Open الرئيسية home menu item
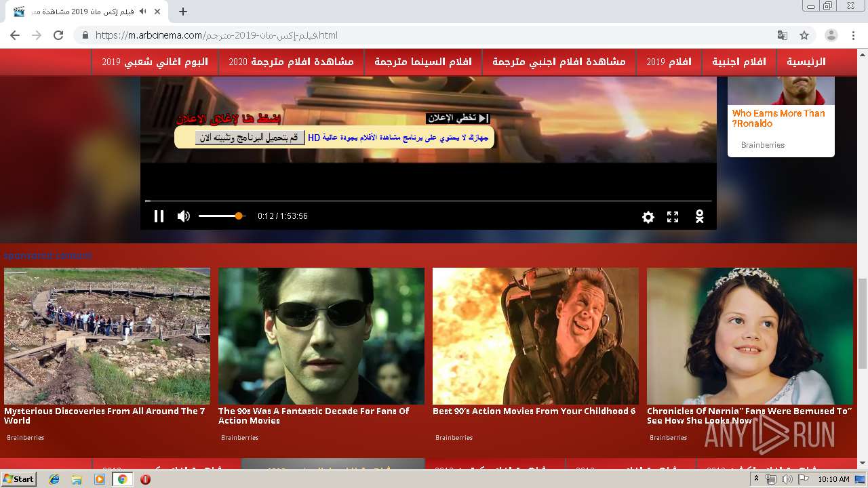This screenshot has width=868, height=488. 806,62
